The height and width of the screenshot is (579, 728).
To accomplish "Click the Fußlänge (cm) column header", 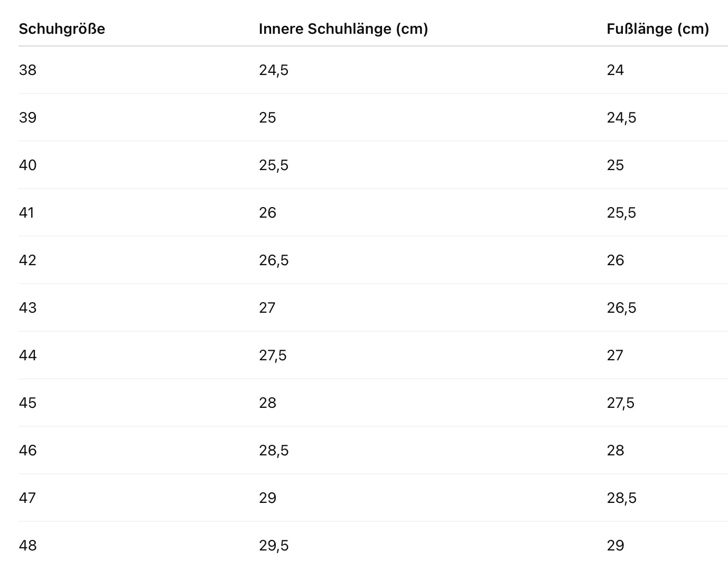I will point(658,29).
